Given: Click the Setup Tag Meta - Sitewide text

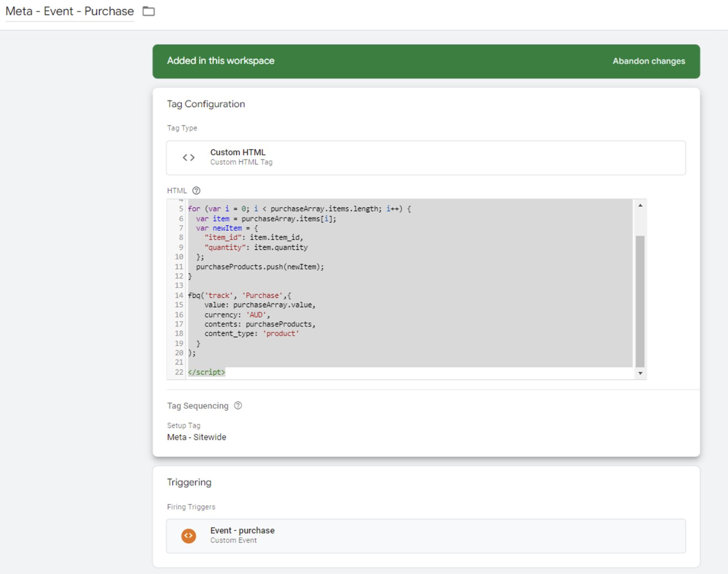Looking at the screenshot, I should pyautogui.click(x=196, y=437).
